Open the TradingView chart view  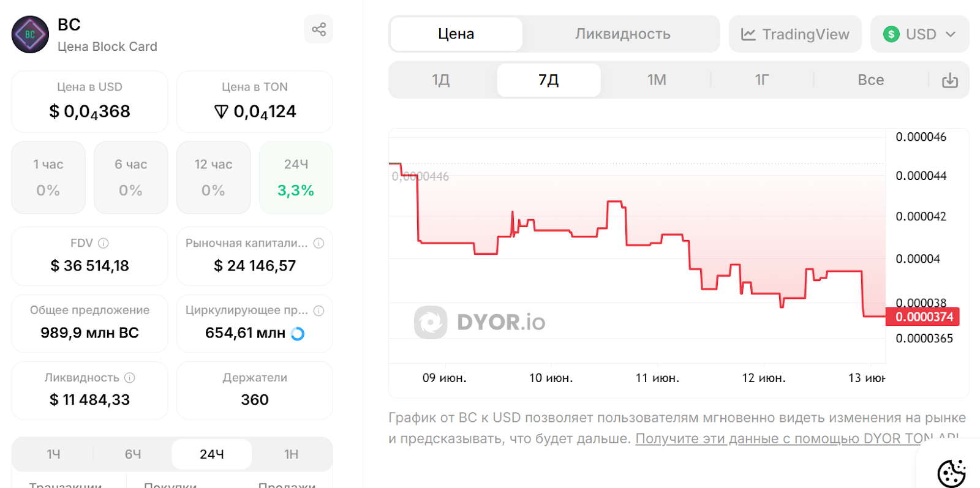[795, 34]
